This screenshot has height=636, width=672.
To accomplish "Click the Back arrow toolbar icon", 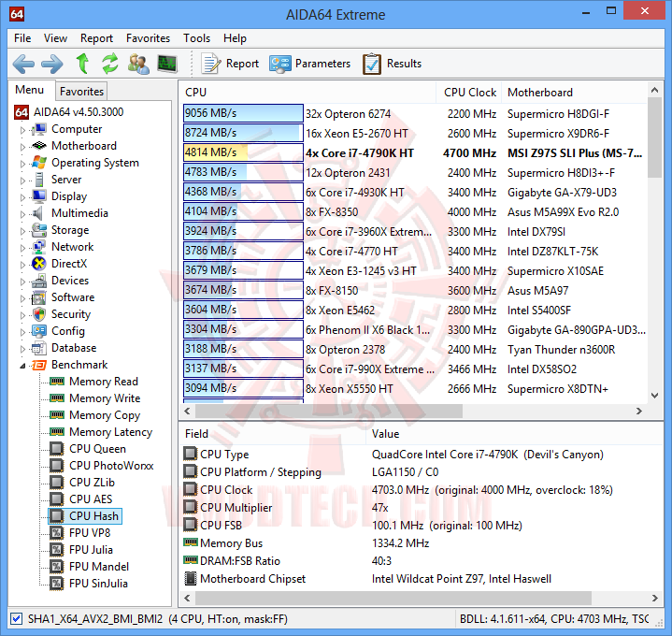I will (x=23, y=64).
